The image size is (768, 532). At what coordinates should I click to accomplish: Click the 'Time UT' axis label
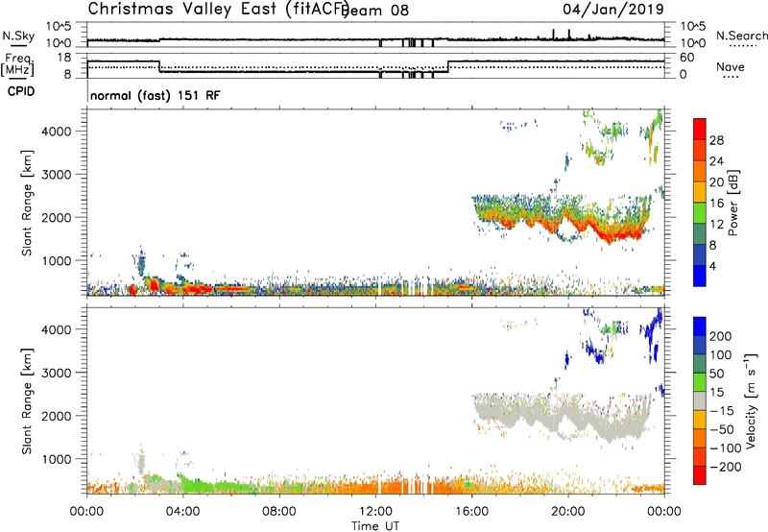(x=375, y=526)
